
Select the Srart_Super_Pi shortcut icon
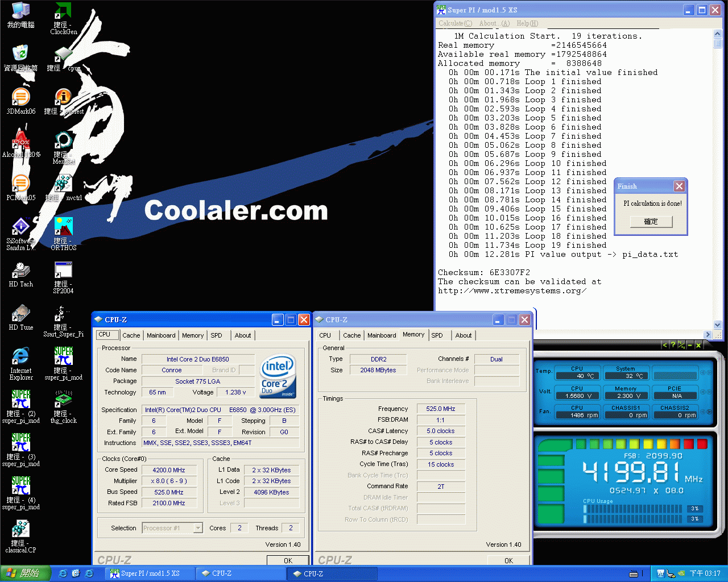[64, 321]
